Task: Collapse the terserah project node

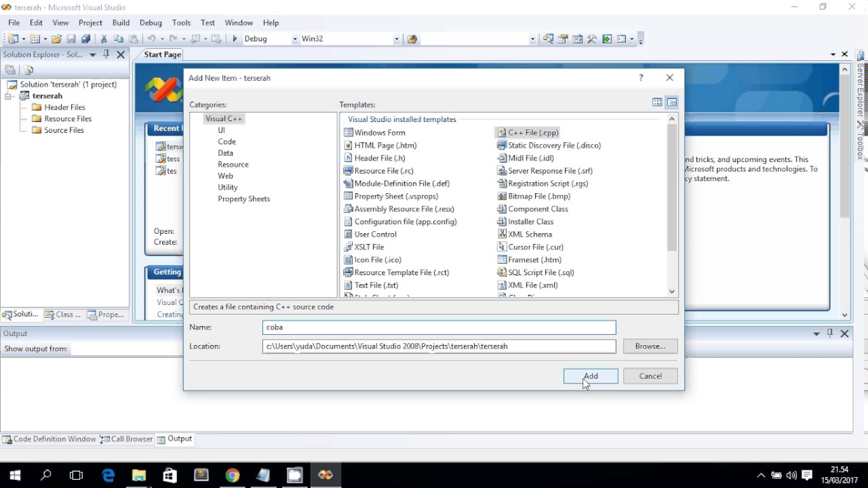Action: click(x=9, y=96)
